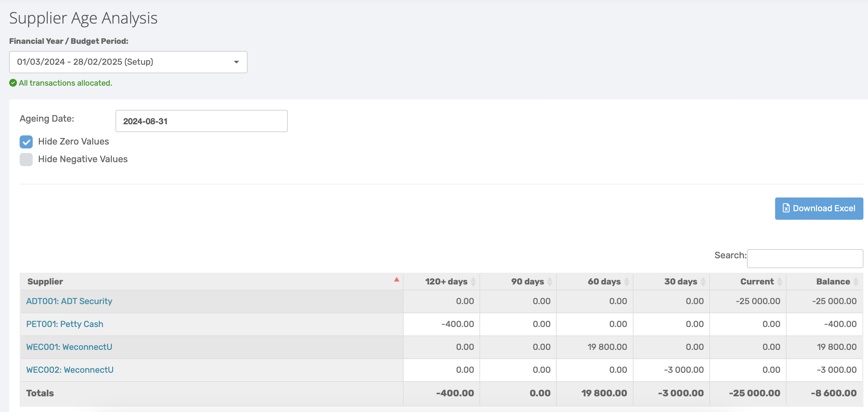The width and height of the screenshot is (868, 412).
Task: Click the green all-allocated check icon
Action: point(13,83)
